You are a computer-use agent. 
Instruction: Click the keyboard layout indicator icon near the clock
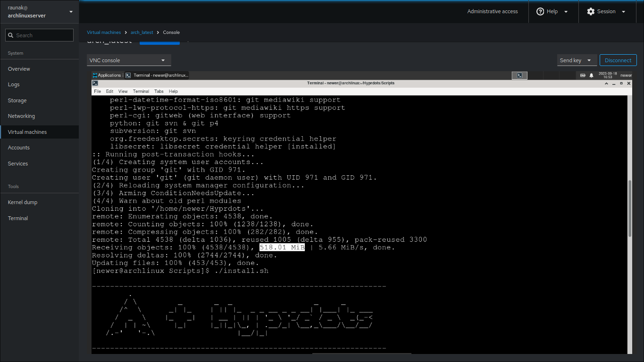click(582, 75)
